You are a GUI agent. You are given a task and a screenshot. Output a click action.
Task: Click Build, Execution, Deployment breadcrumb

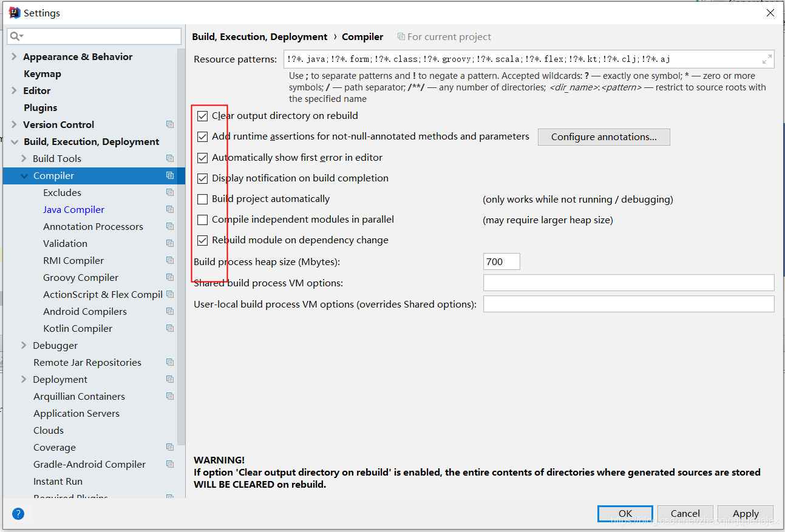(x=260, y=37)
